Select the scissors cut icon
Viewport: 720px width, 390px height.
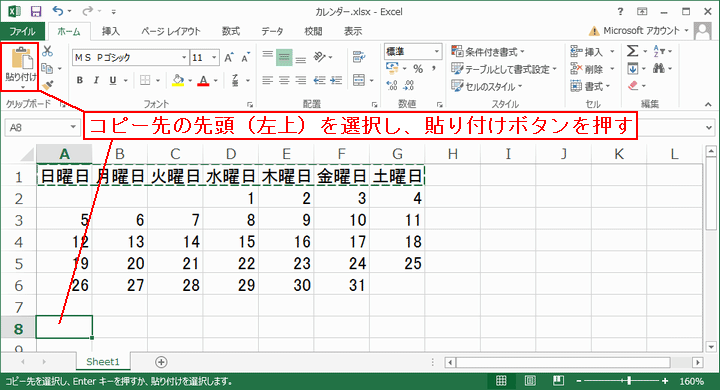tap(47, 51)
